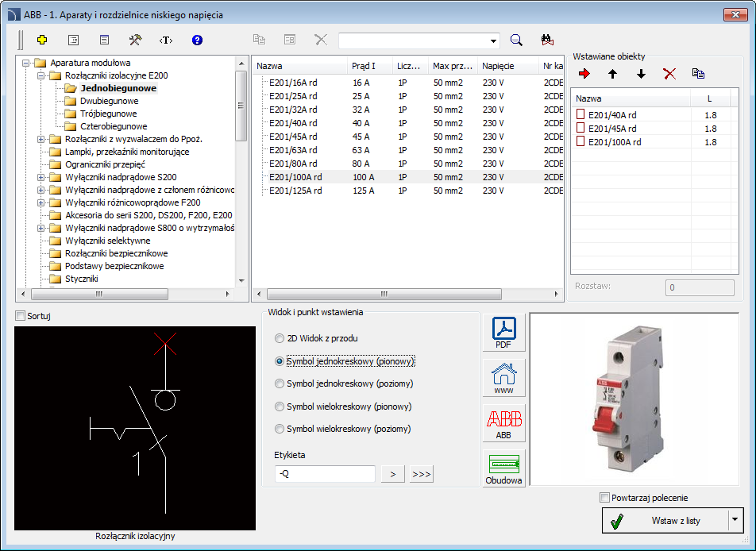Click the ABB logo button
The width and height of the screenshot is (756, 551).
coord(503,423)
